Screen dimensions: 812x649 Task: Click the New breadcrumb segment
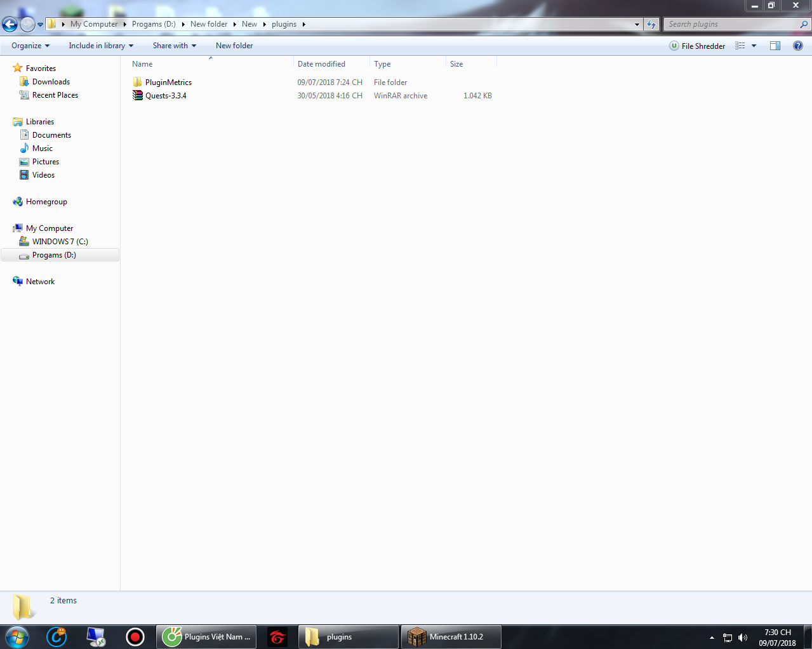click(250, 24)
